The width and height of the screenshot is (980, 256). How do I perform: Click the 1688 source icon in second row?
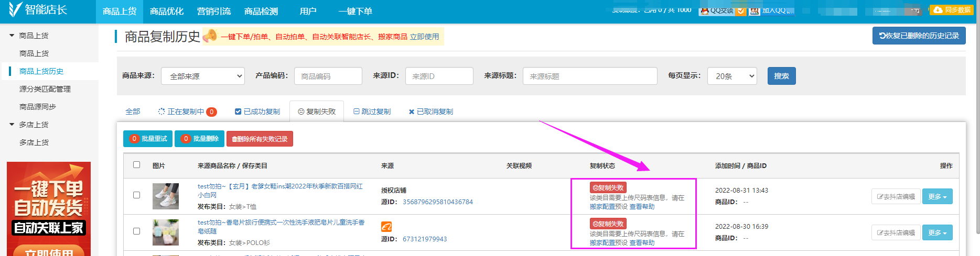coord(386,227)
